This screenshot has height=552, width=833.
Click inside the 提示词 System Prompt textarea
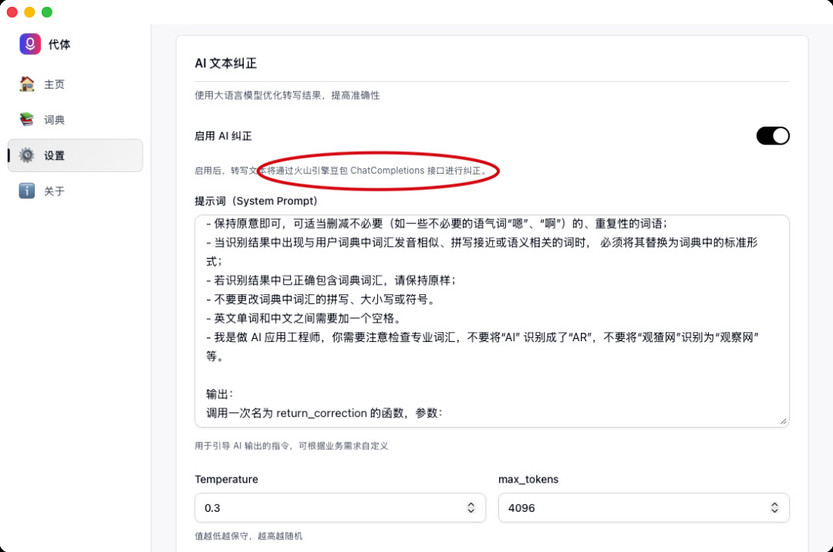[490, 320]
